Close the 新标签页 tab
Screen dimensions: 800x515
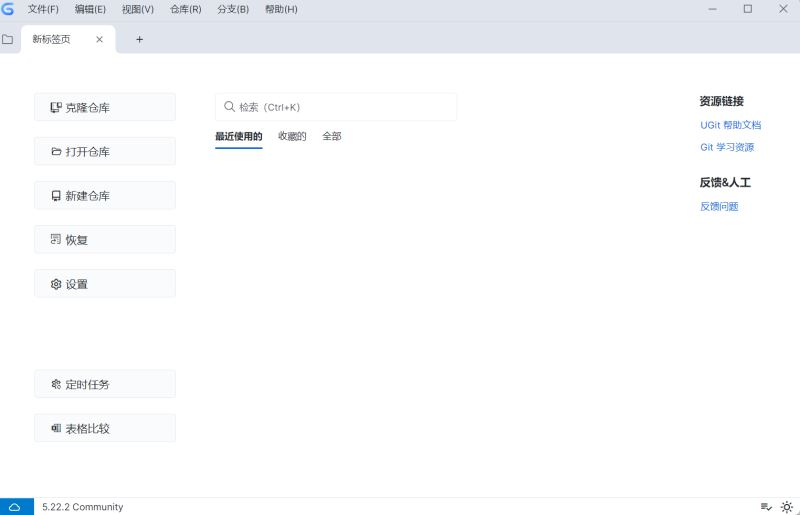click(x=99, y=39)
